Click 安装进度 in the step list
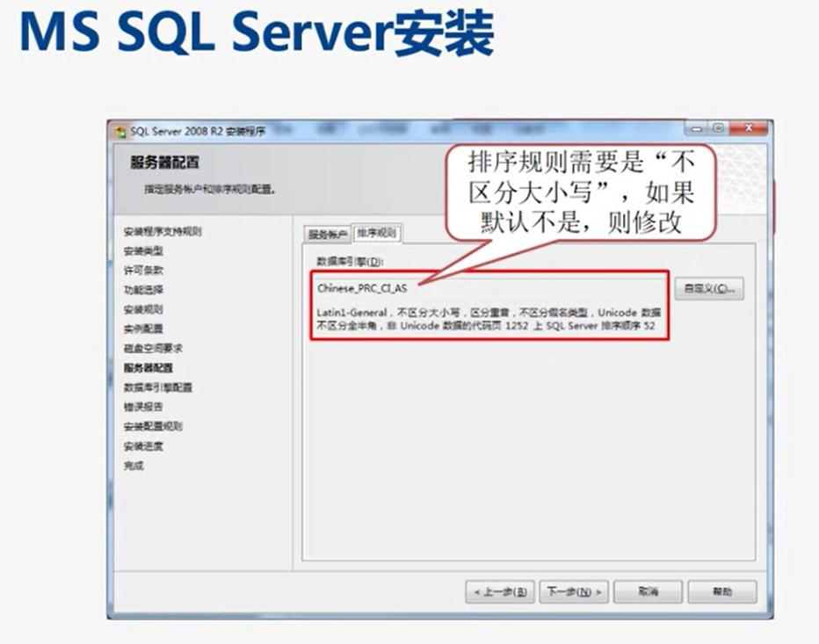819x644 pixels. tap(143, 445)
